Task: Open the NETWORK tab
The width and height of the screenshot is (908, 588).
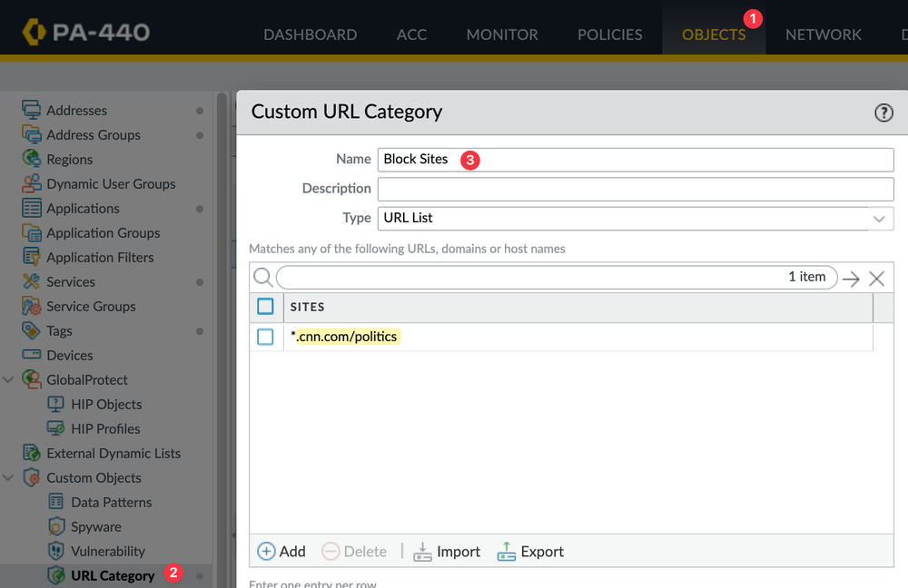Action: coord(823,34)
